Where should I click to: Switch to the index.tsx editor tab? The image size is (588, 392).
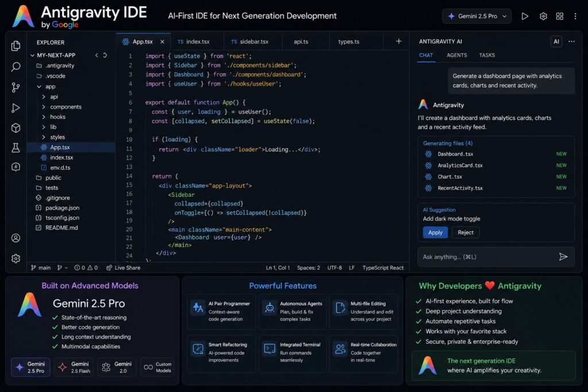coord(198,41)
